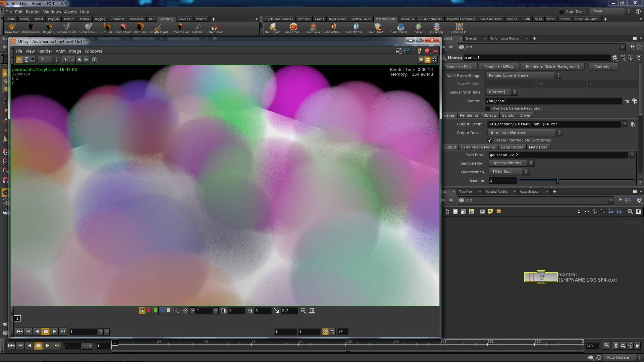Click the Camera path input field

[553, 101]
